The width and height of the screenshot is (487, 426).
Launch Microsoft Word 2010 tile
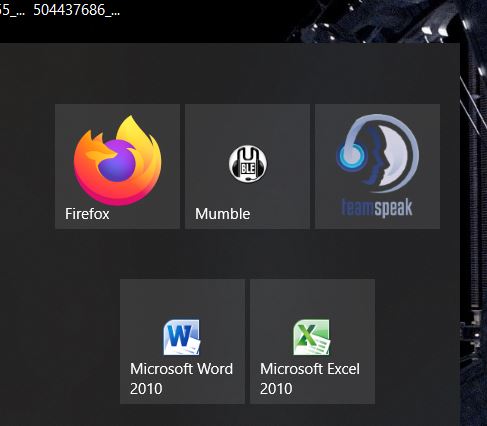tap(182, 341)
